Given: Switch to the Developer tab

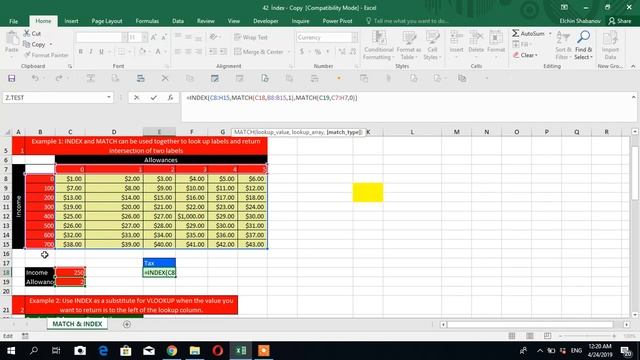Looking at the screenshot, I should pyautogui.click(x=265, y=21).
